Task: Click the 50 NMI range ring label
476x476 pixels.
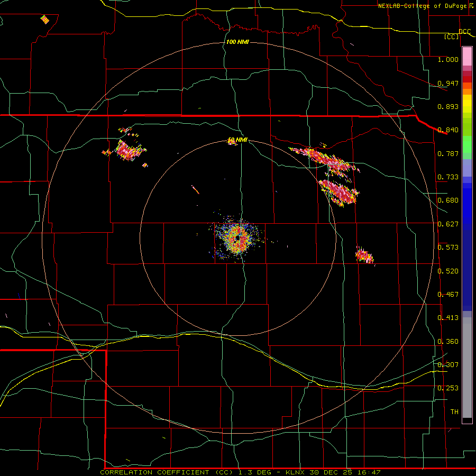Action: [x=237, y=140]
